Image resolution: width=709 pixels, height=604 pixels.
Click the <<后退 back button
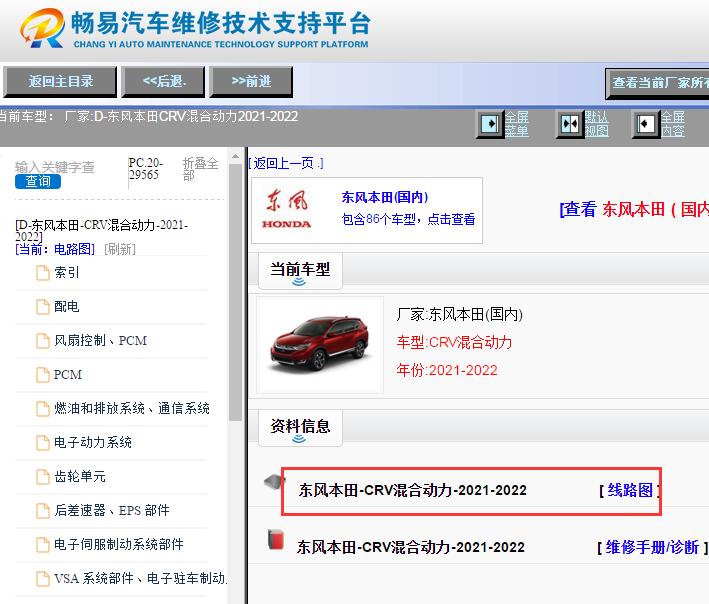pyautogui.click(x=163, y=81)
